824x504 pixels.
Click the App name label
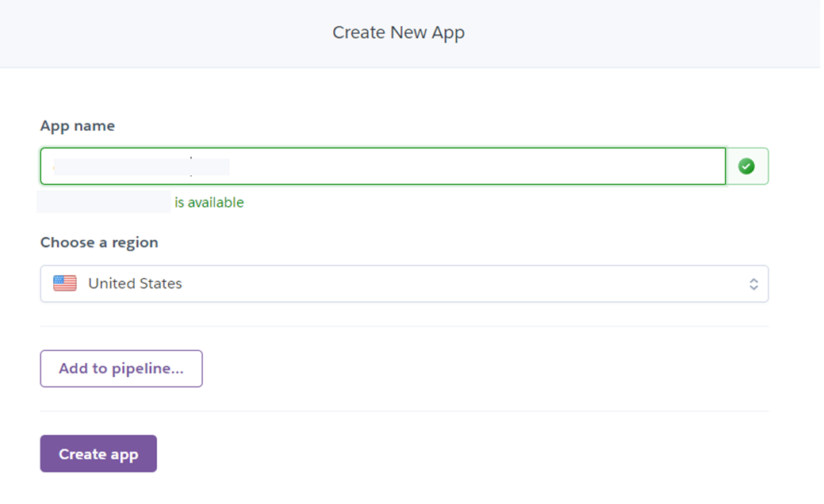point(77,126)
